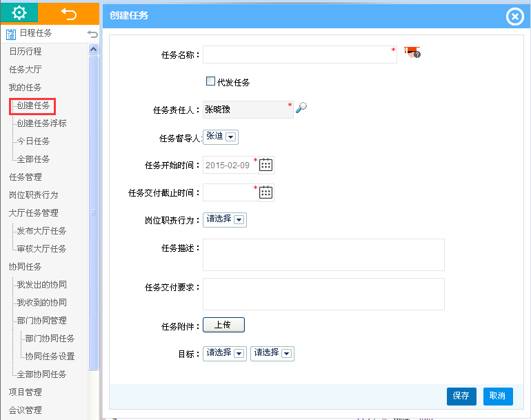
Task: Open the second 目标 请选择 dropdown
Action: (x=272, y=354)
